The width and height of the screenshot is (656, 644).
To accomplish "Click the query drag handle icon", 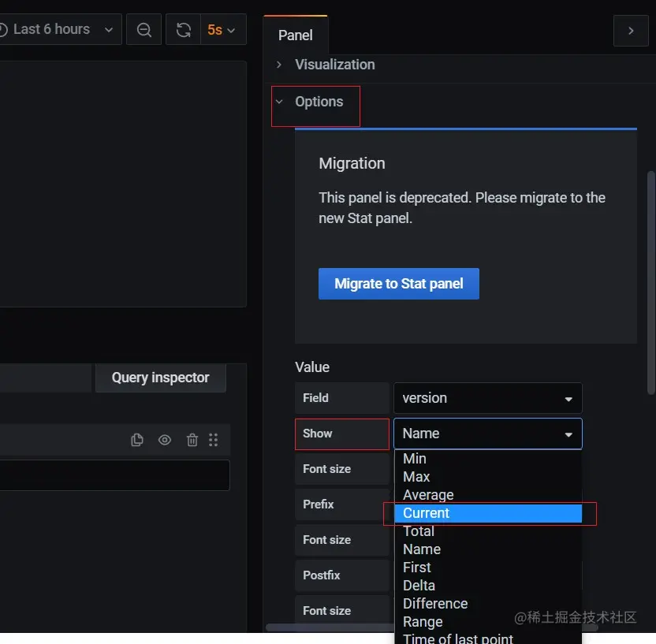I will tap(214, 440).
